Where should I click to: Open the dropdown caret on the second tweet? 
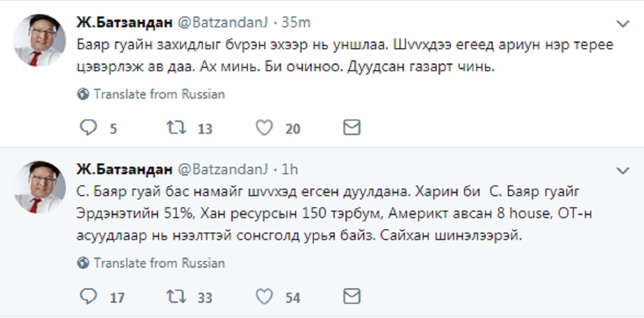pyautogui.click(x=622, y=171)
